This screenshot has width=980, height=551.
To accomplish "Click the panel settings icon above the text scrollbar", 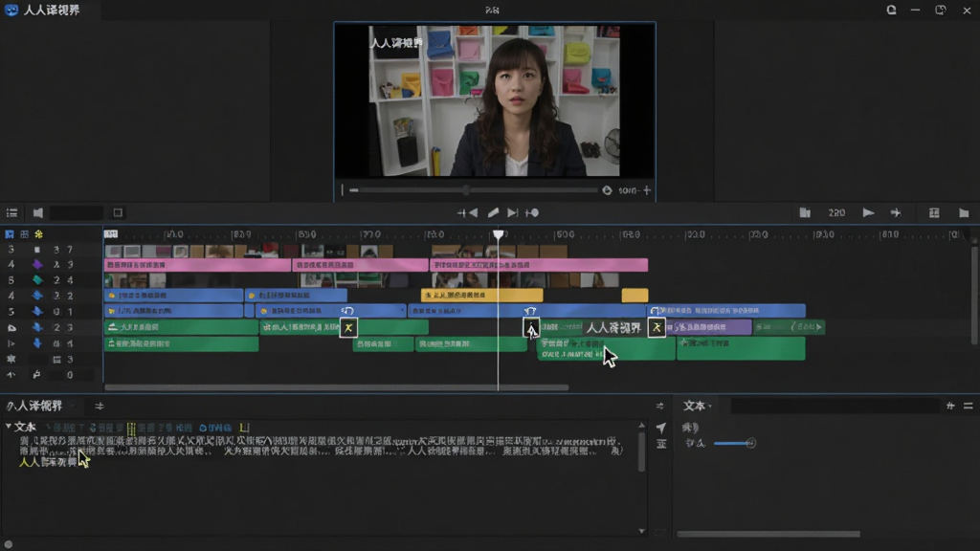I will [660, 406].
